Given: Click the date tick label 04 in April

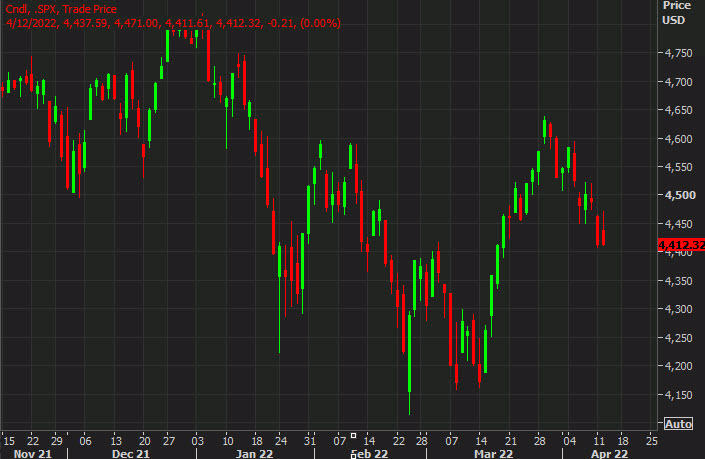Looking at the screenshot, I should (569, 441).
